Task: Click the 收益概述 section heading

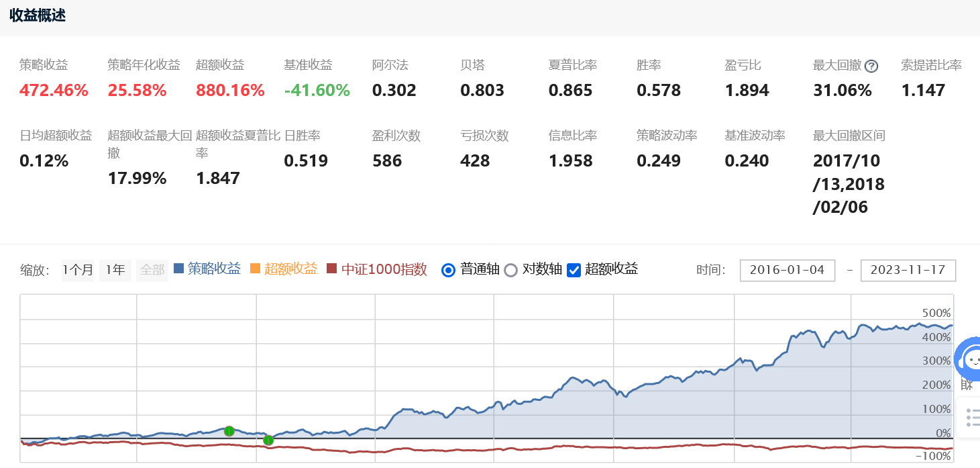Action: pos(38,15)
